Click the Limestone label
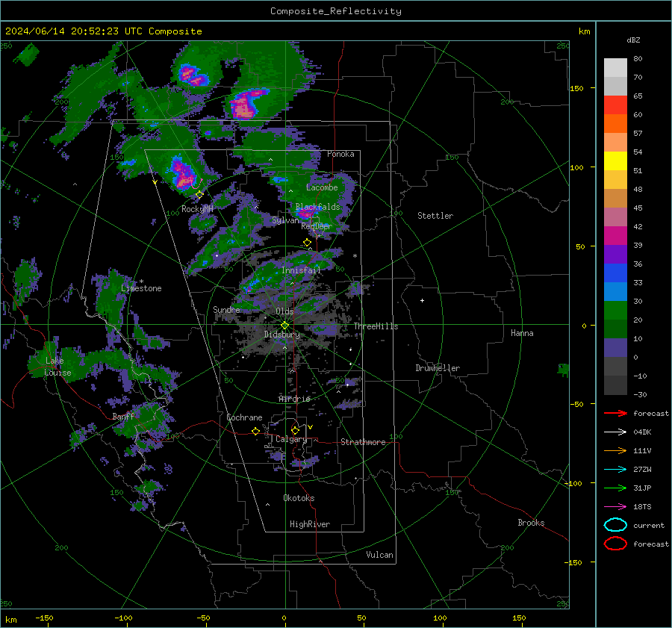 (141, 288)
